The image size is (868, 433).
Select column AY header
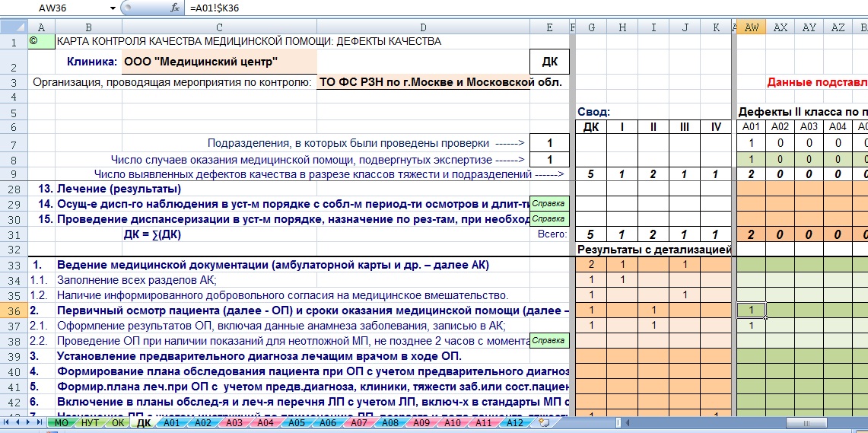[x=809, y=27]
